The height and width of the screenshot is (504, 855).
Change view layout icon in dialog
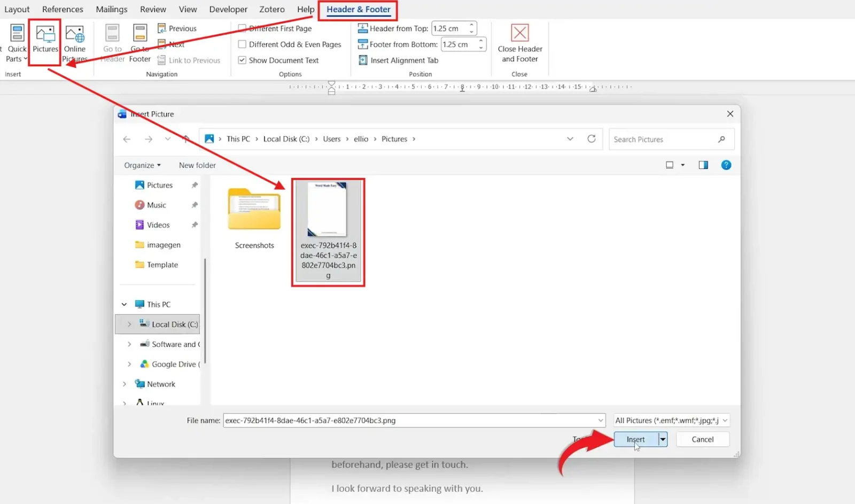670,165
